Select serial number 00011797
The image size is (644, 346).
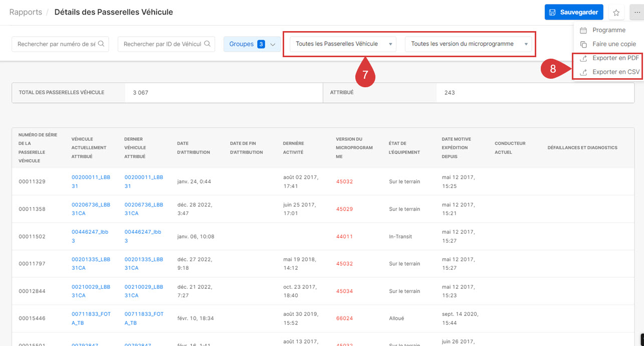click(x=32, y=264)
